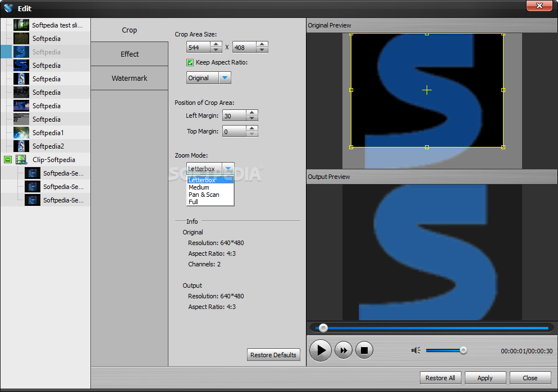Viewport: 558px width, 392px height.
Task: Choose Full in zoom mode list
Action: (211, 202)
